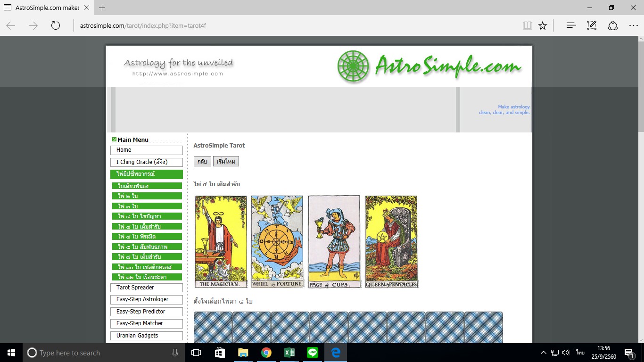
Task: Select the Queen of Pentacles card
Action: (391, 242)
